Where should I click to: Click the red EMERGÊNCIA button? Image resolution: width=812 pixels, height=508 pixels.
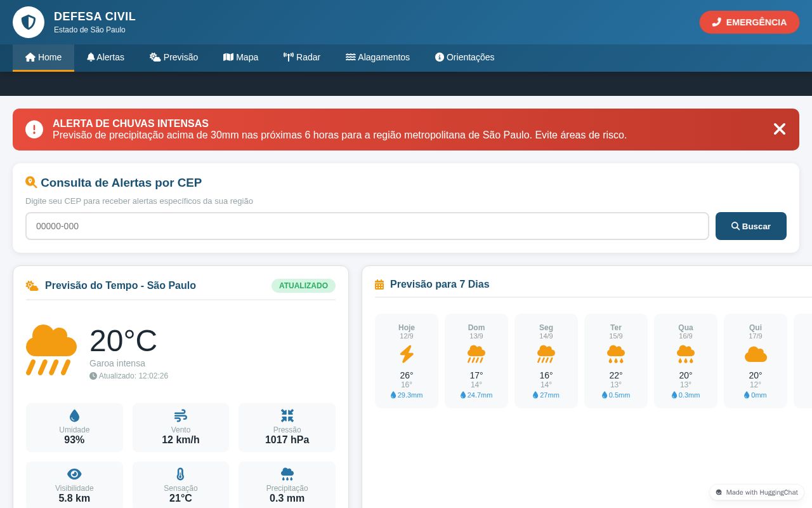coord(749,22)
